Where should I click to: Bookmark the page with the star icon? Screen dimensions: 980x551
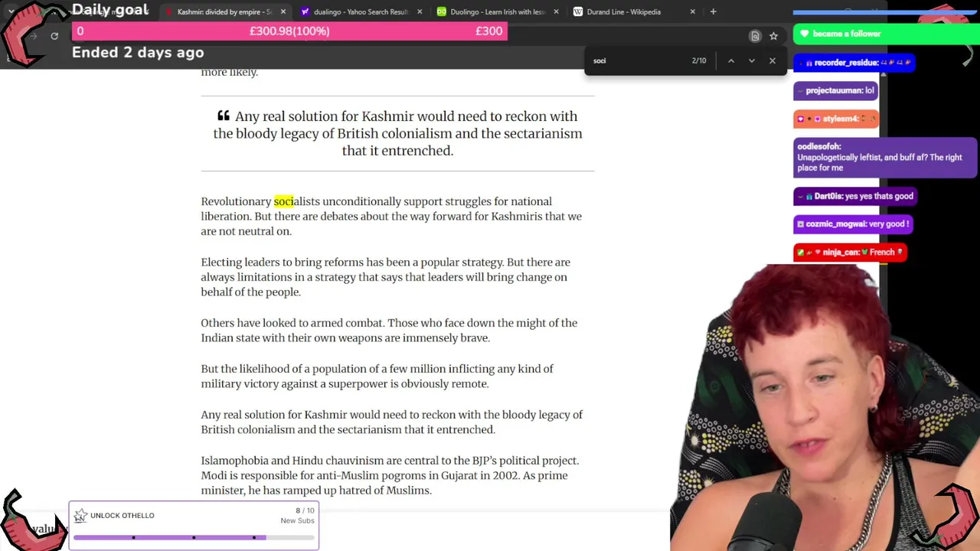773,36
